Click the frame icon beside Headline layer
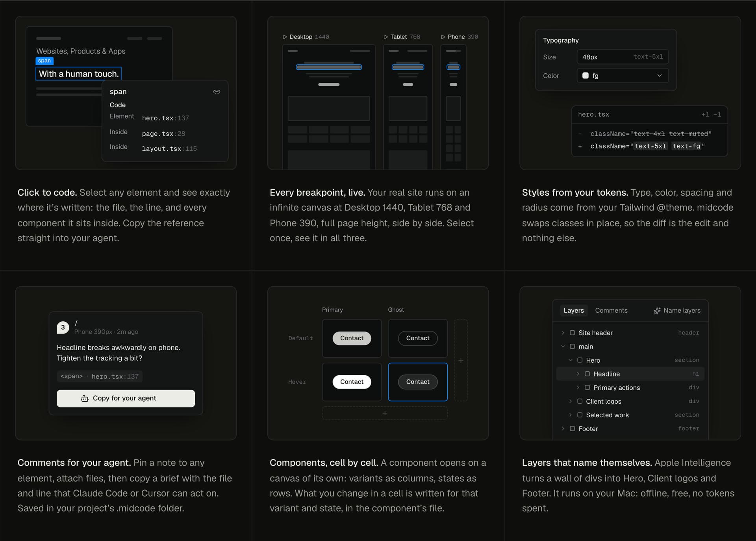This screenshot has width=756, height=541. (x=587, y=374)
